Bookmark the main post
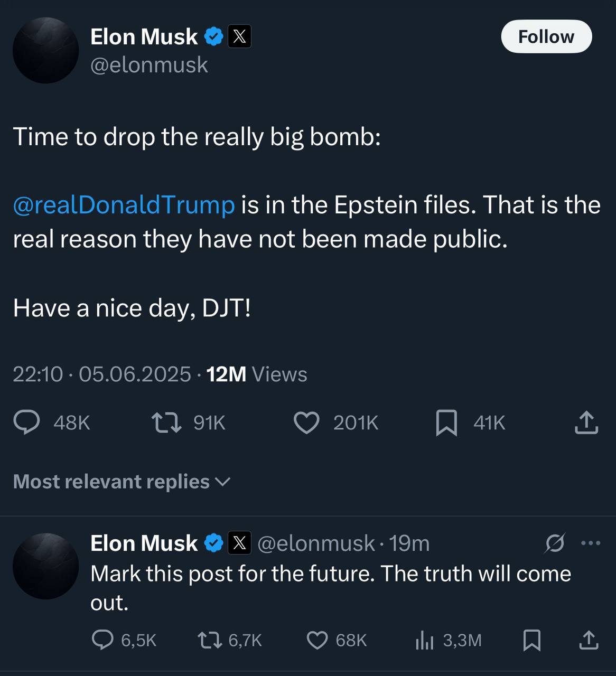The width and height of the screenshot is (616, 676). pos(446,423)
